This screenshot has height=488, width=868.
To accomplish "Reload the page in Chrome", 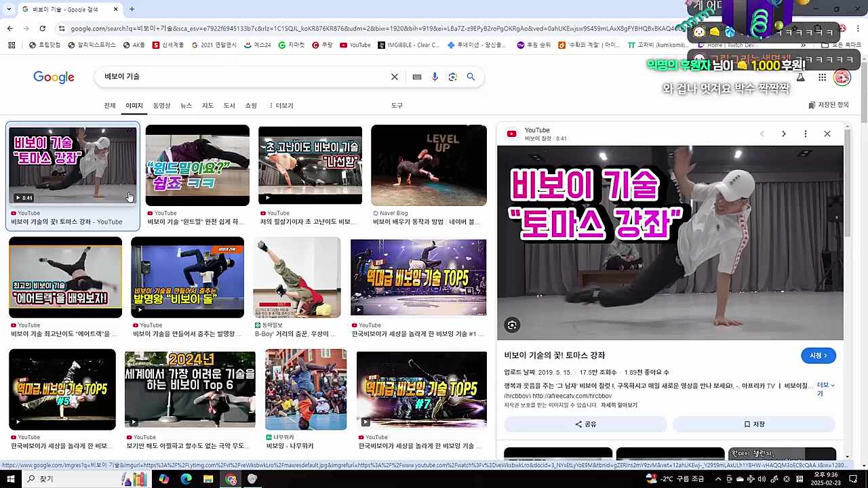I will click(x=42, y=28).
